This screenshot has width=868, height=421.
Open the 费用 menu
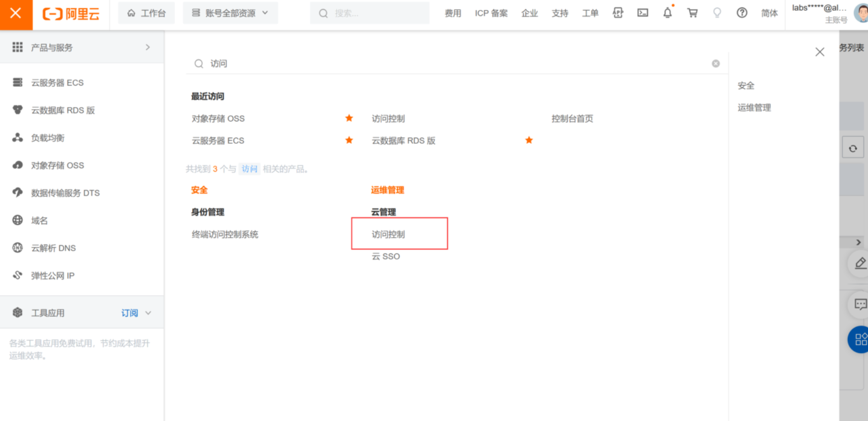453,13
